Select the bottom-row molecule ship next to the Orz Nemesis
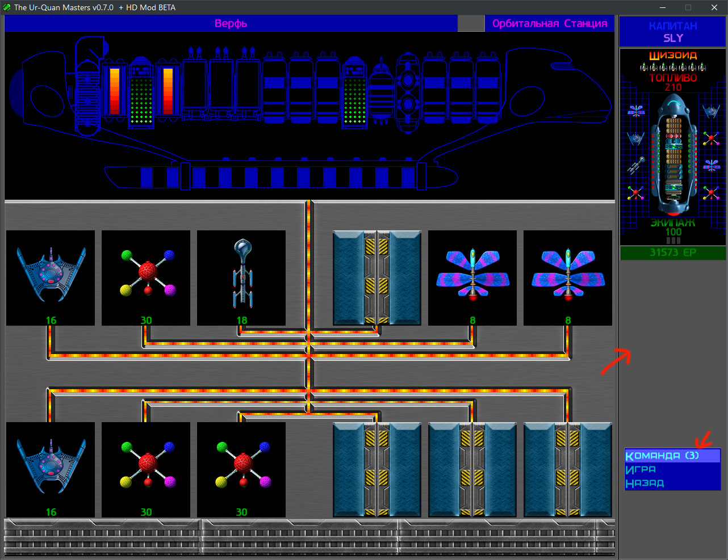 coord(146,469)
